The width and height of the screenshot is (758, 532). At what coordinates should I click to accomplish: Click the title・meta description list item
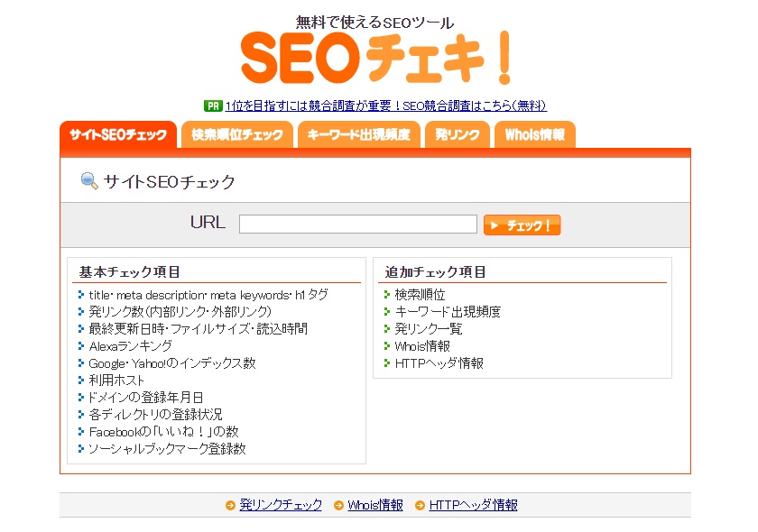pyautogui.click(x=208, y=295)
